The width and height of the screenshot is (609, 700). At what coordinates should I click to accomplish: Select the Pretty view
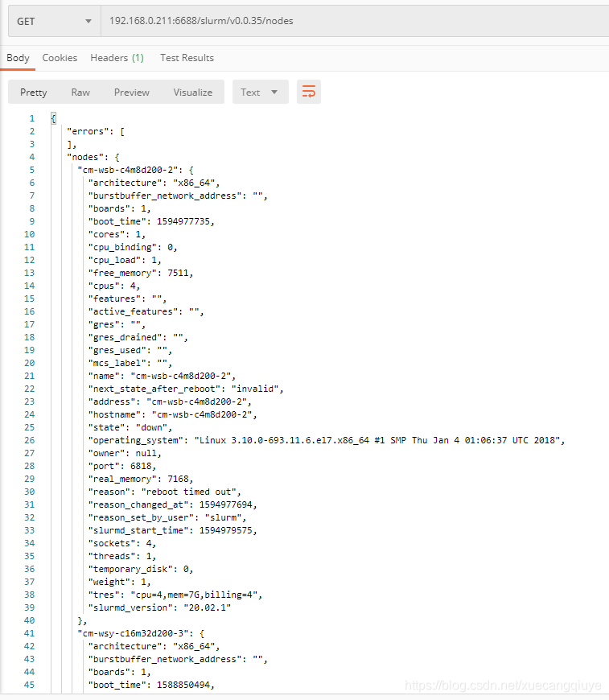coord(34,92)
